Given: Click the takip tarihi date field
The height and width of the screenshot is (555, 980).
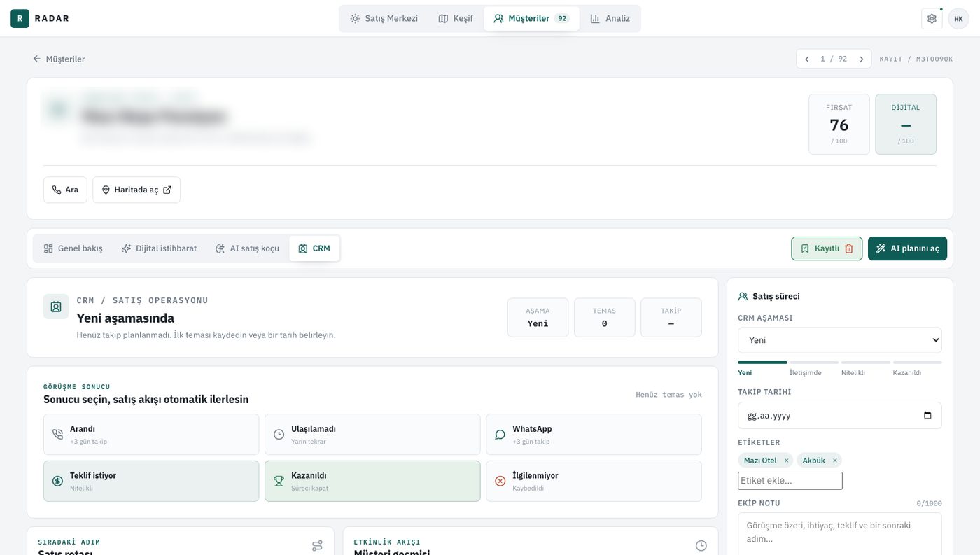Looking at the screenshot, I should point(840,415).
